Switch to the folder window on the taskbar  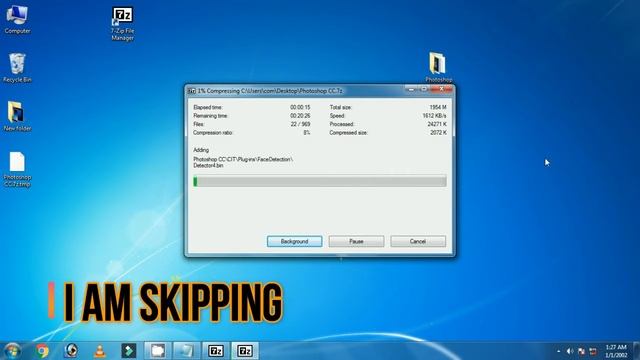pos(158,351)
